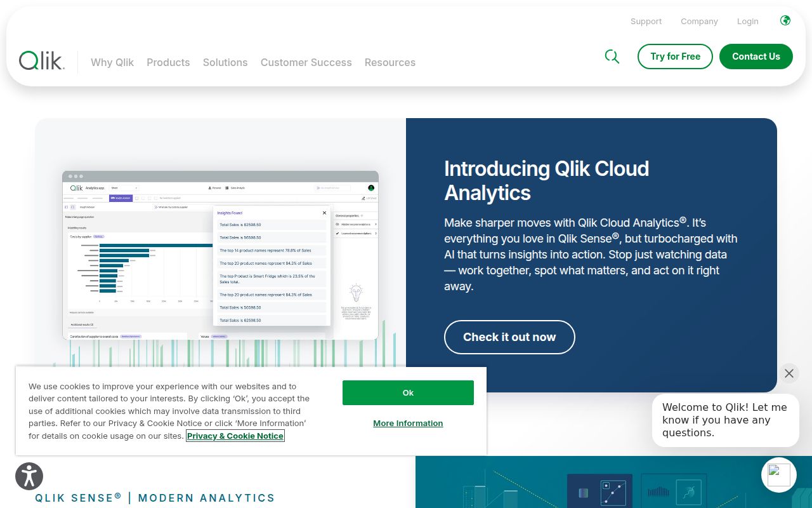812x508 pixels.
Task: Click the Try for Free button
Action: click(x=675, y=57)
